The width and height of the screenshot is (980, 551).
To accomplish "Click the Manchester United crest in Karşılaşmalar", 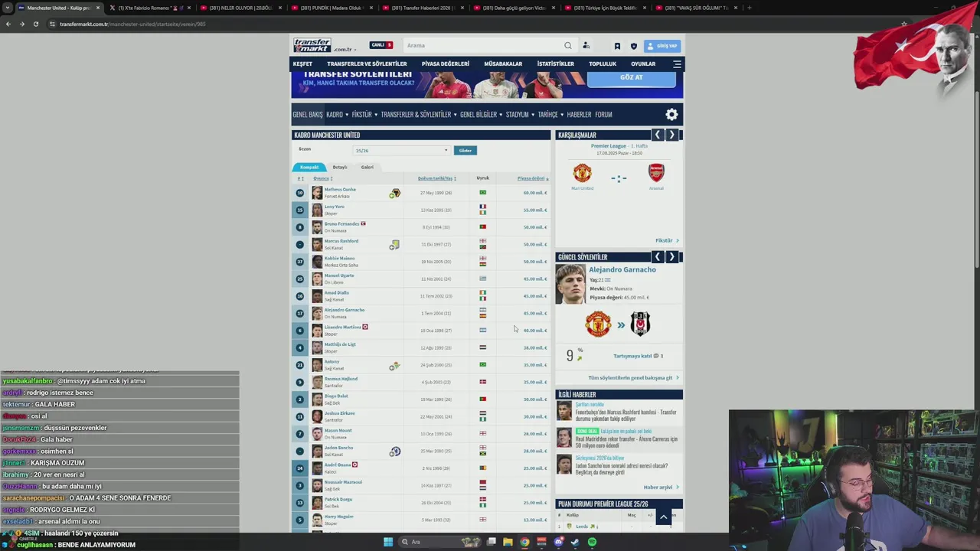I will pyautogui.click(x=582, y=173).
